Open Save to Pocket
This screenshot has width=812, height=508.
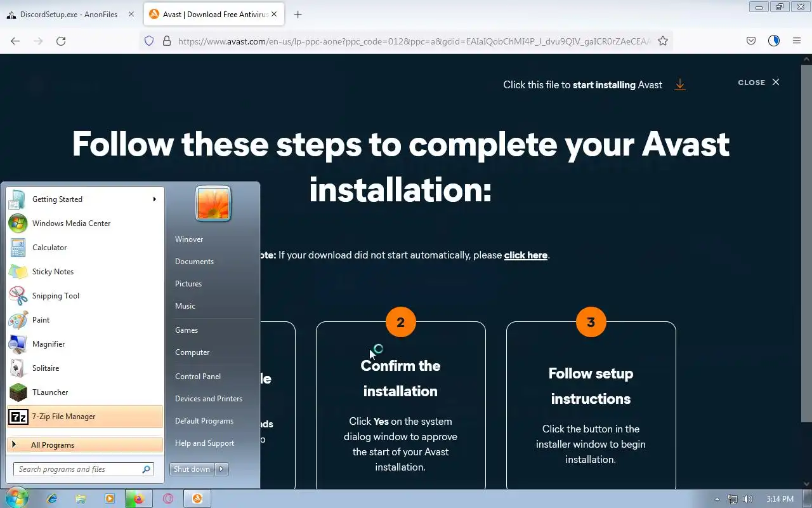(751, 41)
